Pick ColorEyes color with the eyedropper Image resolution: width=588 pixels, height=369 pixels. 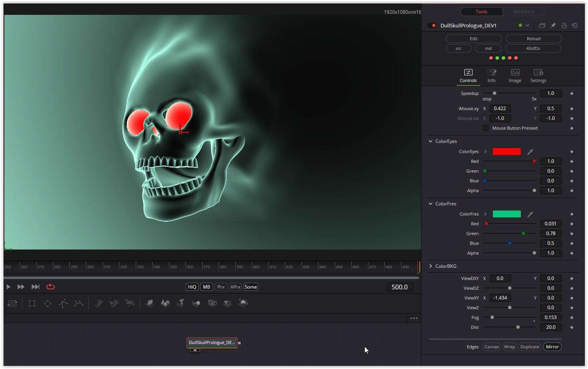pyautogui.click(x=530, y=152)
